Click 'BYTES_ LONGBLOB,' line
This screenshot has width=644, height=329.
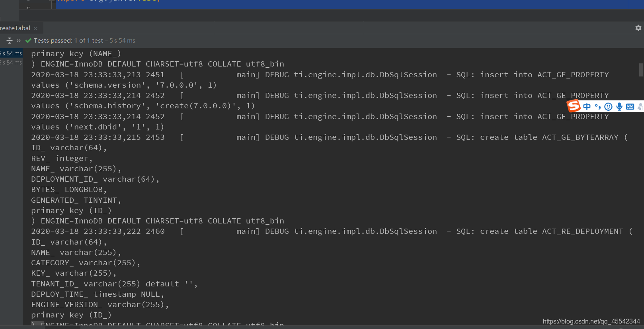tap(69, 190)
